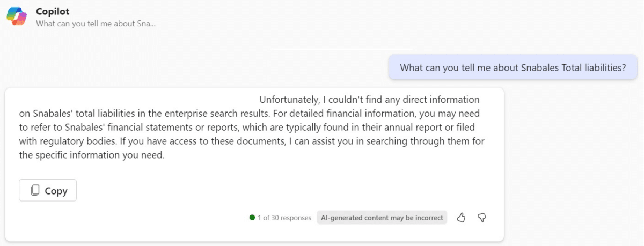Select the user message about Snabales liabilities
This screenshot has width=644, height=246.
click(514, 68)
